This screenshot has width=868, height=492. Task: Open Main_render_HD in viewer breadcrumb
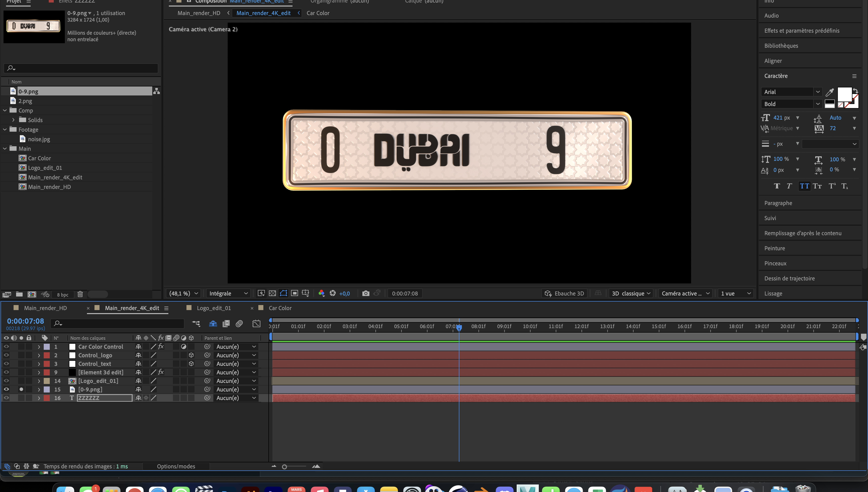(x=199, y=13)
